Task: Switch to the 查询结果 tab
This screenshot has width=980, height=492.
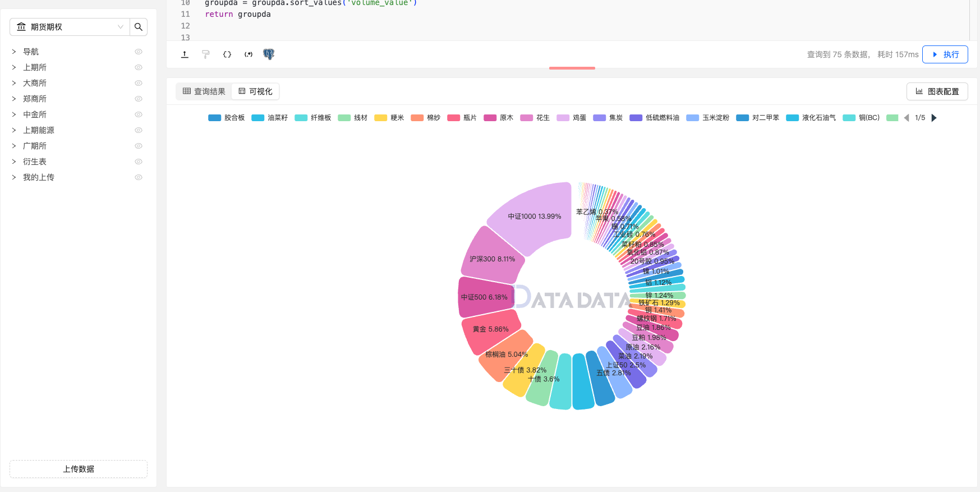Action: [204, 91]
